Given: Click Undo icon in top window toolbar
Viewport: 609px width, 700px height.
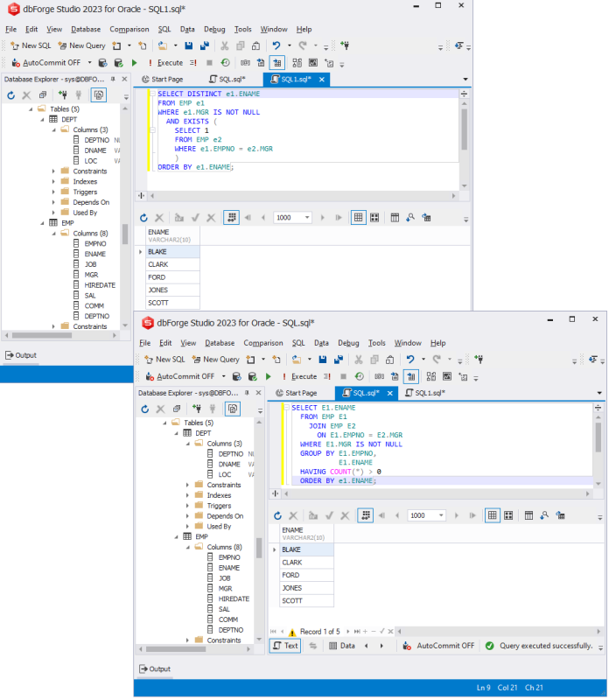Looking at the screenshot, I should 276,45.
